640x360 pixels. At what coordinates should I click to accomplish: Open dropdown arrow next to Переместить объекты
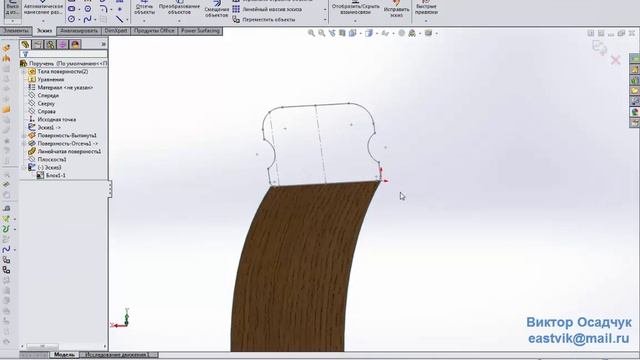coord(325,19)
